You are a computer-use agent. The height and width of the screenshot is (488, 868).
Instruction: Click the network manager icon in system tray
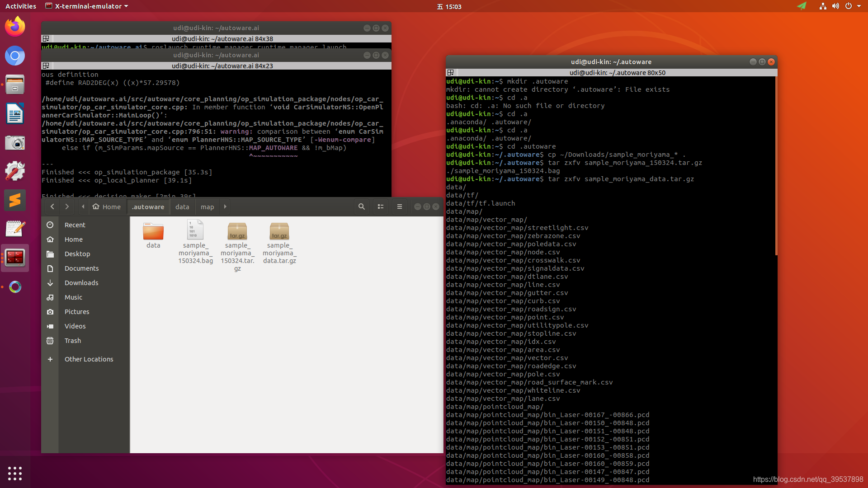tap(823, 6)
